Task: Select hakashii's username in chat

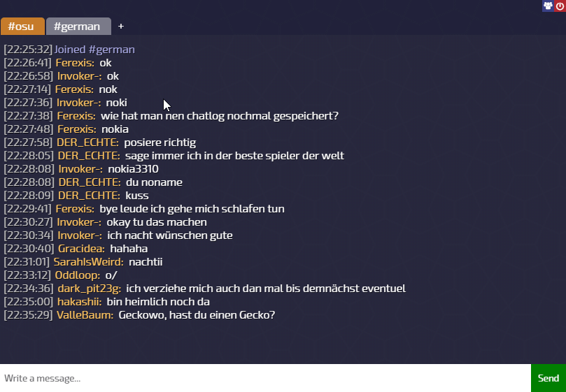Action: coord(80,302)
